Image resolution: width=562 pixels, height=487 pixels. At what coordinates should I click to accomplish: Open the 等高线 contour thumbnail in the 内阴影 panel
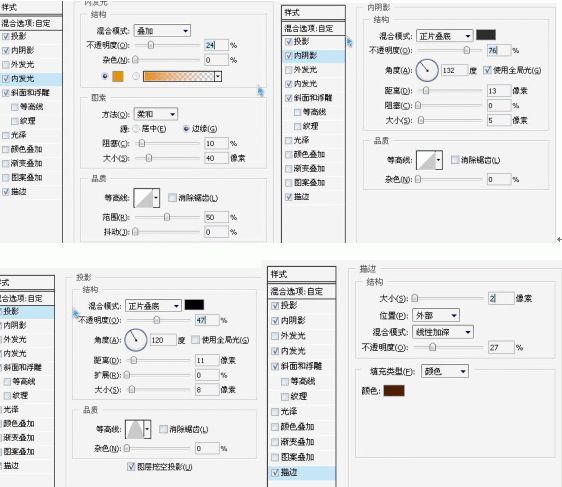tap(426, 160)
